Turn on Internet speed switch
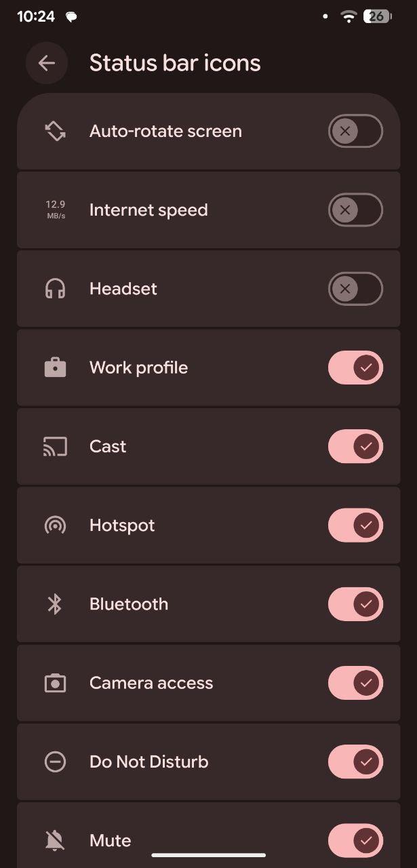Image resolution: width=417 pixels, height=868 pixels. pos(355,210)
